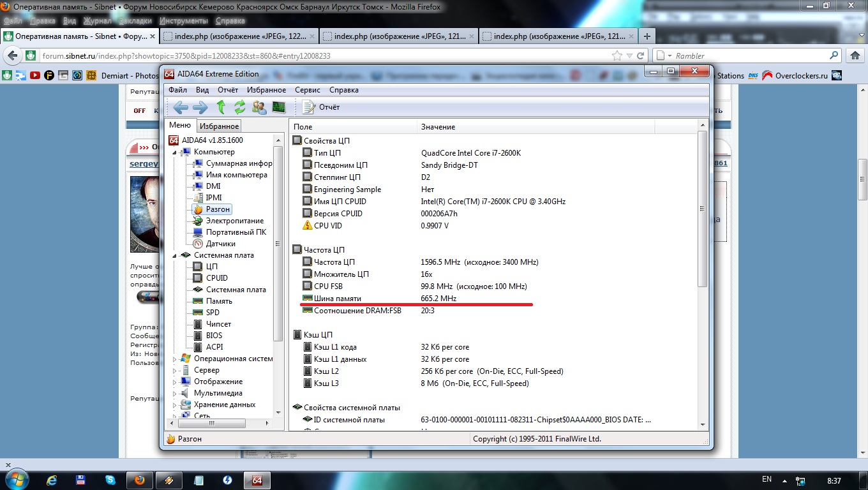The width and height of the screenshot is (868, 490).
Task: Open Internet Explorer from taskbar
Action: [x=52, y=480]
